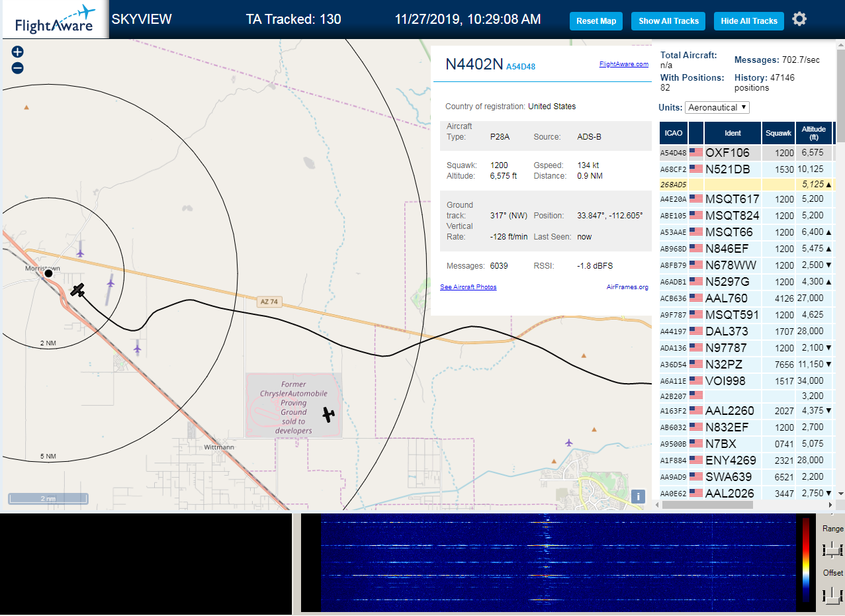Screen dimensions: 845x616
Task: Sort table by ICAO column header
Action: pos(674,133)
